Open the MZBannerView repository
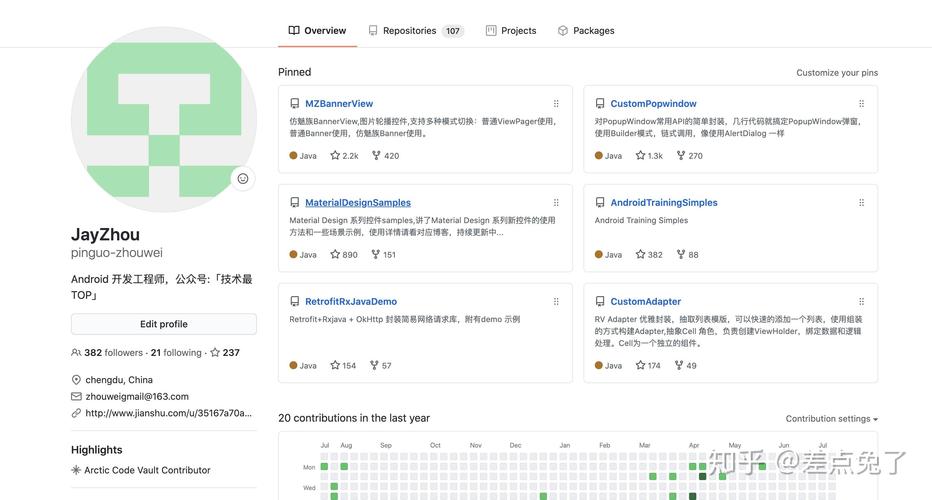 click(x=339, y=103)
